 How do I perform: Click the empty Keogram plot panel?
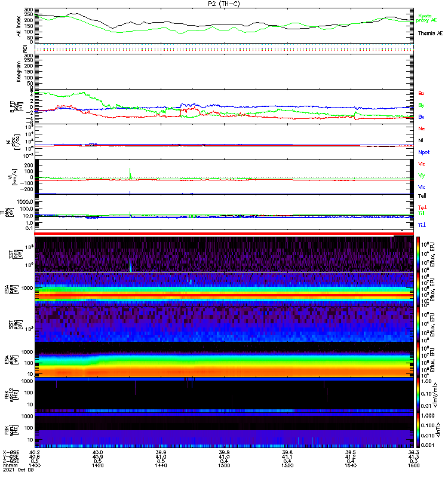tap(224, 72)
